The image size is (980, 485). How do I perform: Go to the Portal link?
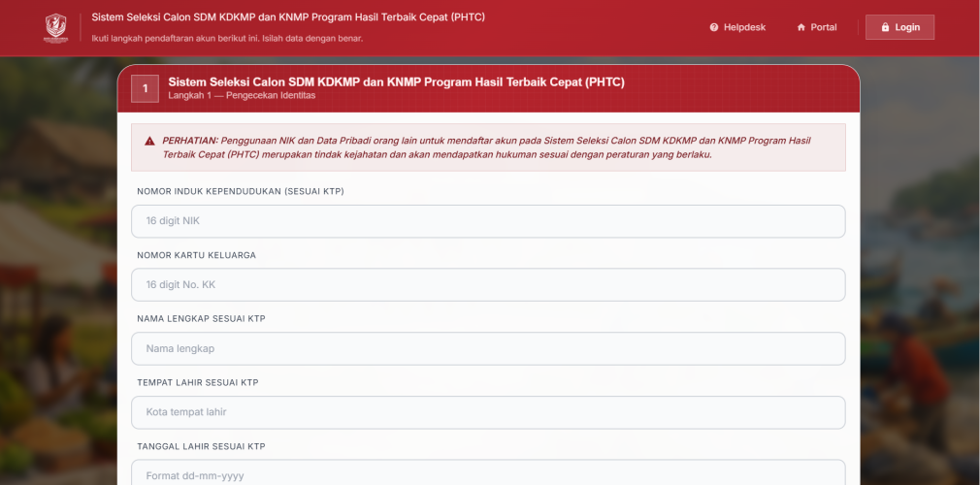point(823,27)
